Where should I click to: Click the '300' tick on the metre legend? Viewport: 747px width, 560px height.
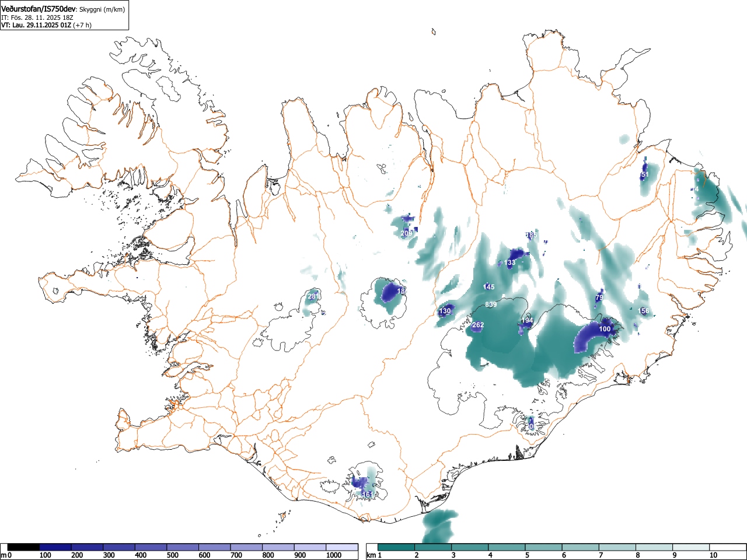[109, 555]
